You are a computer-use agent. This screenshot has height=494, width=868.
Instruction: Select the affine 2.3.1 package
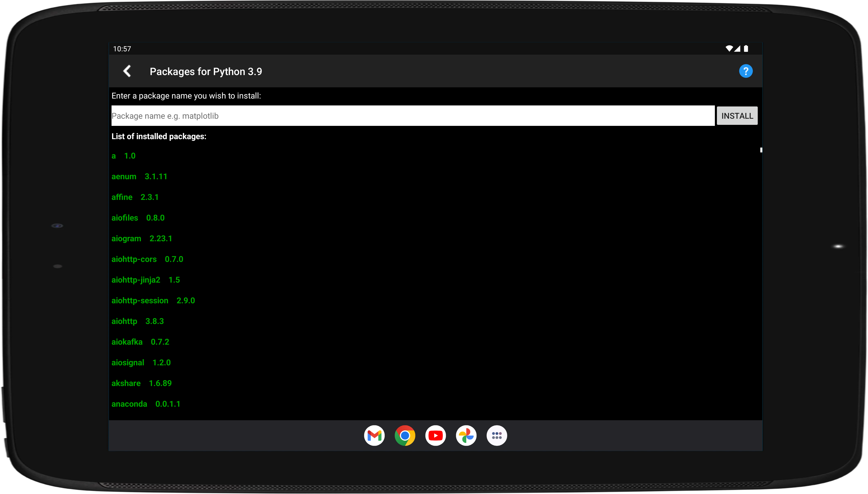pyautogui.click(x=135, y=197)
